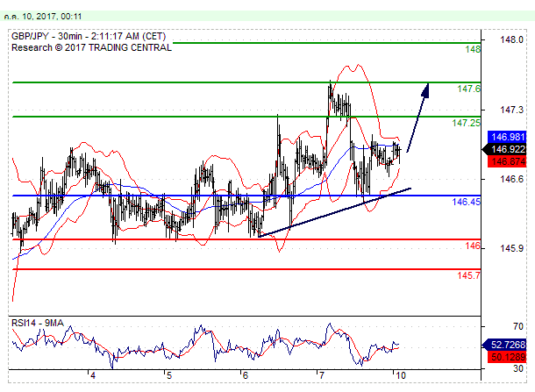
Task: Click the x-axis date marker '4'
Action: tap(93, 375)
